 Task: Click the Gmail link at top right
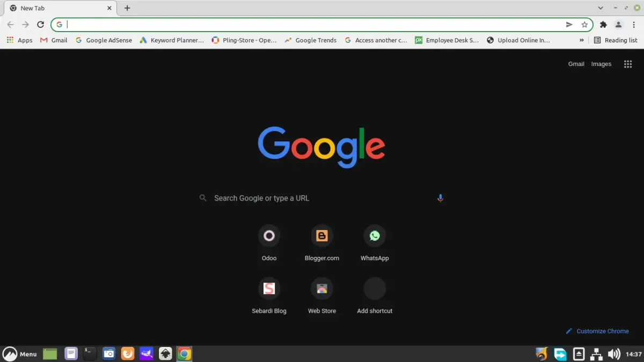coord(576,64)
